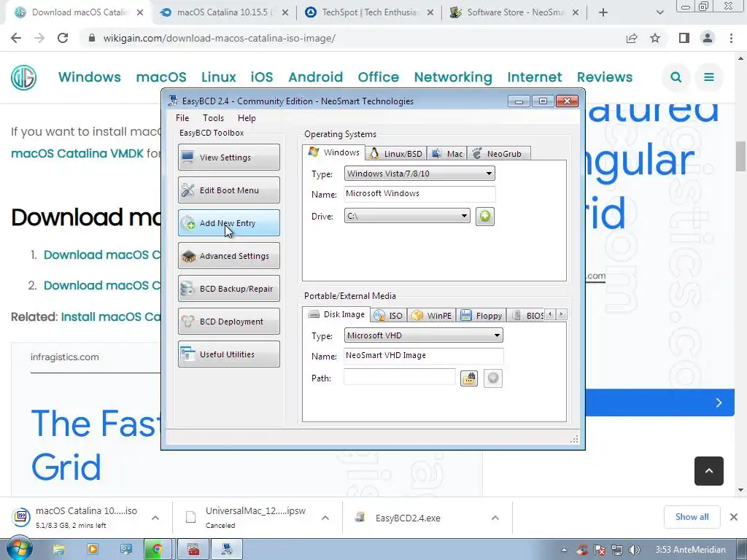Select the ISO media tab
The width and height of the screenshot is (747, 560).
pos(388,315)
